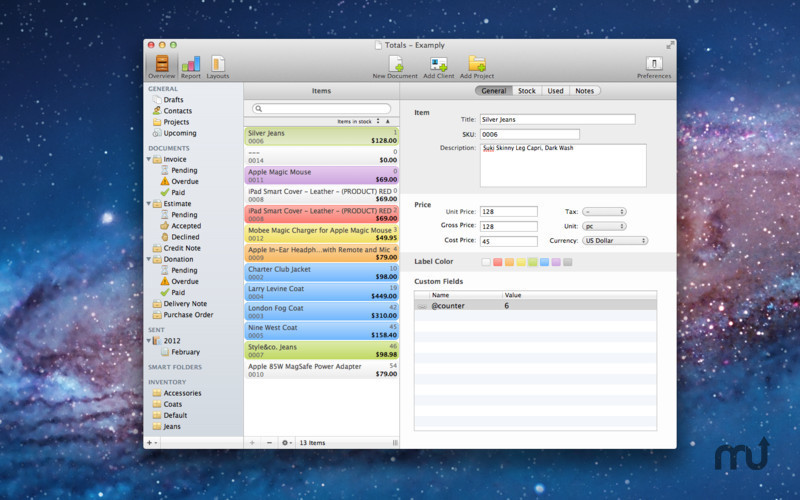The height and width of the screenshot is (500, 800).
Task: Pick the orange label color
Action: 509,262
